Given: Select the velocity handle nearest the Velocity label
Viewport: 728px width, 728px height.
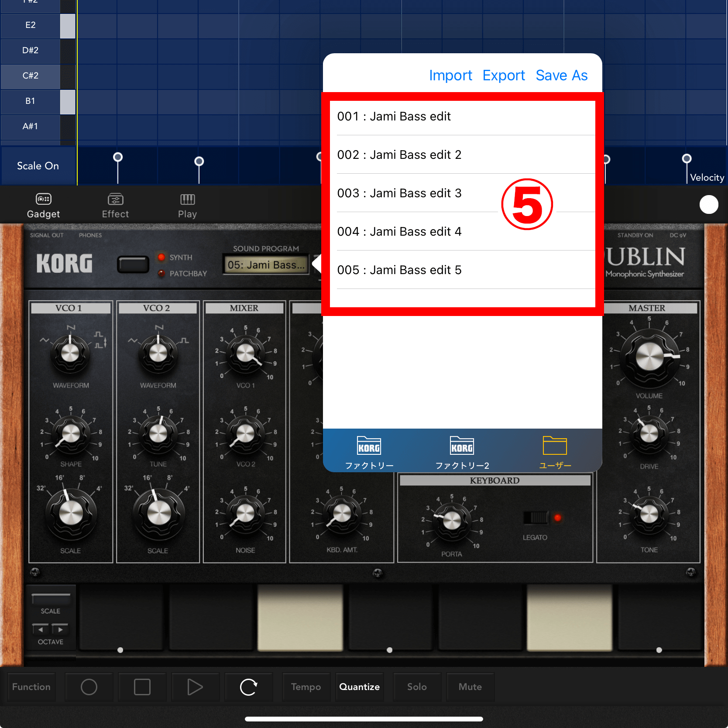Looking at the screenshot, I should 687,158.
